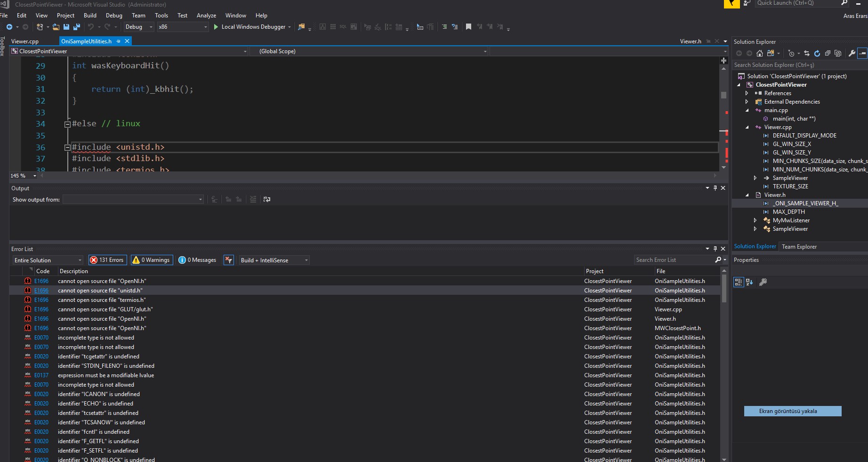Click the Home icon in Solution Explorer

coord(759,53)
